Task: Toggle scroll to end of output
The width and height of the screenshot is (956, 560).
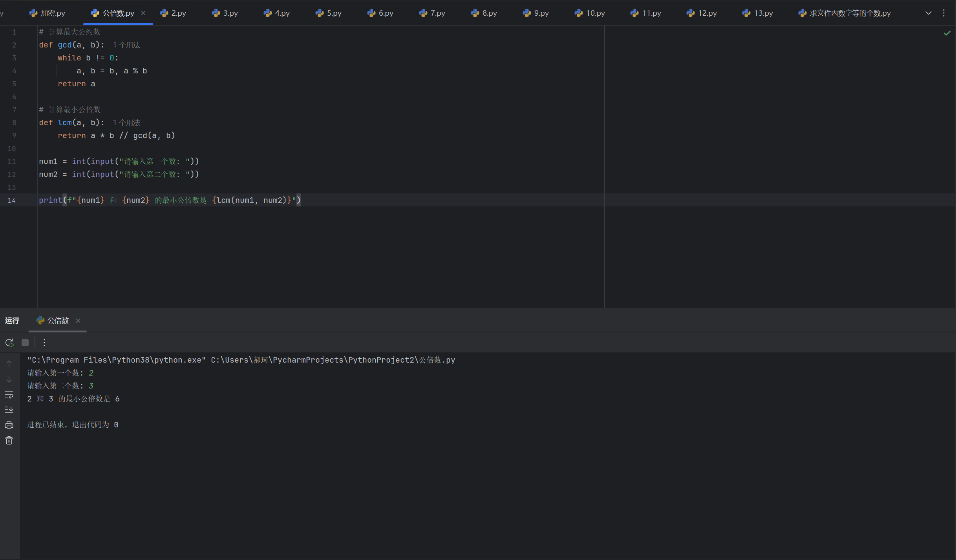Action: pos(9,410)
